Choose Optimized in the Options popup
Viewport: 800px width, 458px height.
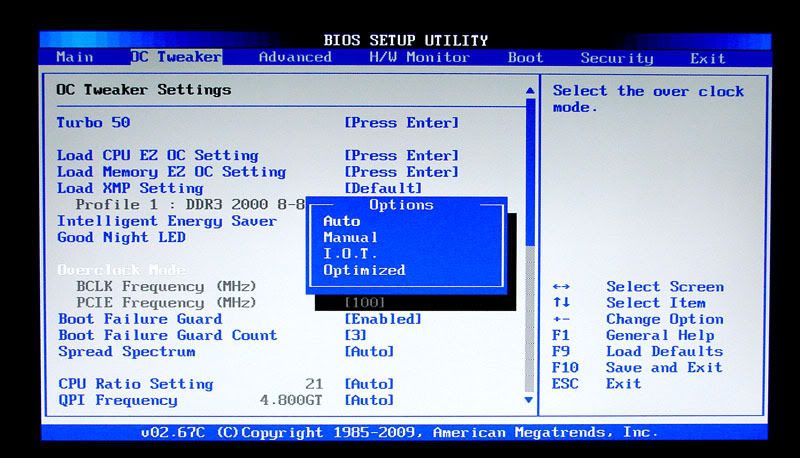(x=364, y=270)
